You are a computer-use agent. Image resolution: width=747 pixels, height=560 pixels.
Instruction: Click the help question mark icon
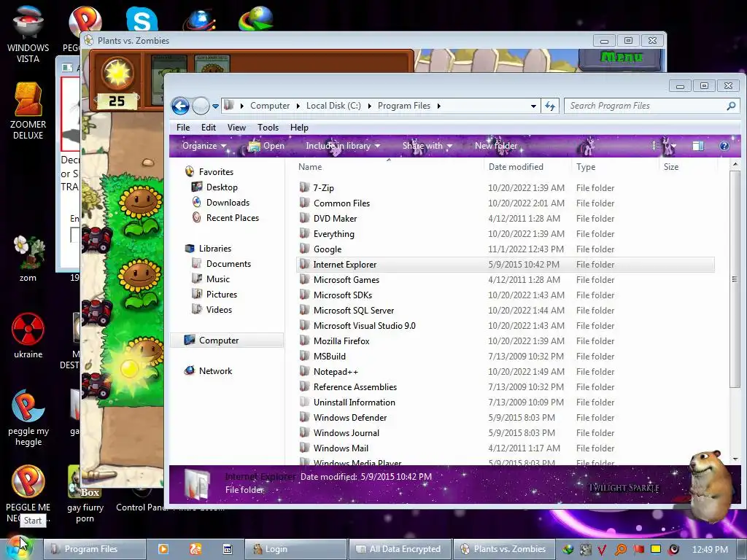tap(724, 146)
